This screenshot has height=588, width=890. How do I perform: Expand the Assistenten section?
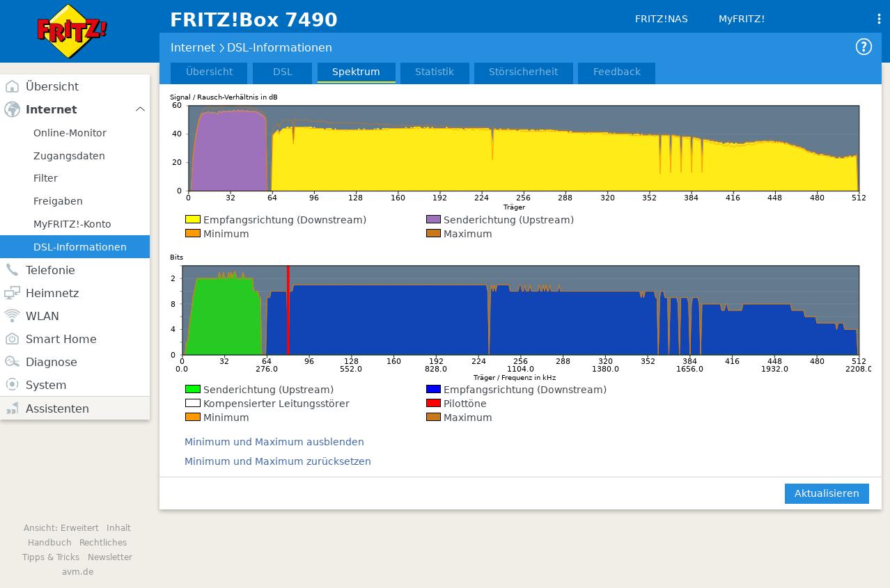[57, 408]
